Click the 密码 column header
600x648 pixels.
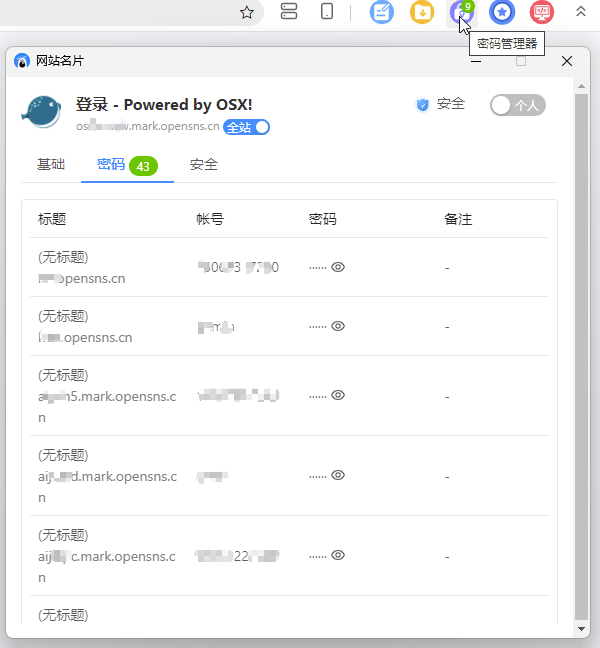click(322, 219)
